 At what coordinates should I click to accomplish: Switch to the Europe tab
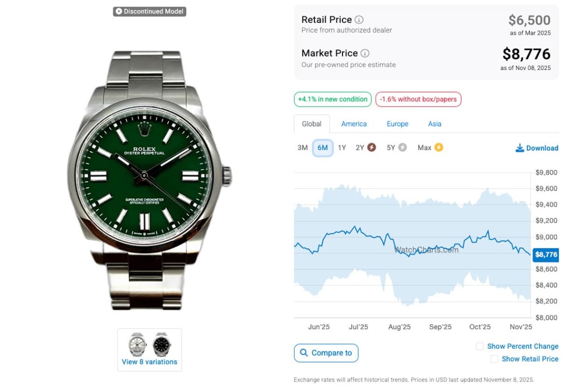click(397, 124)
